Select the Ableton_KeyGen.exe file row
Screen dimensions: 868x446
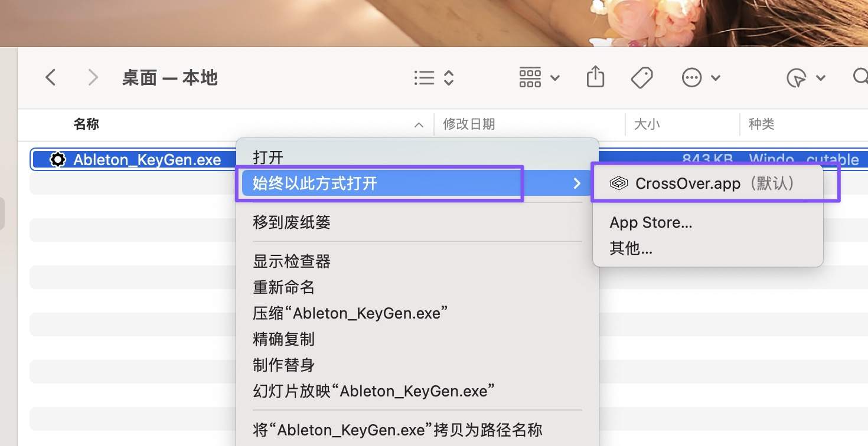click(148, 159)
